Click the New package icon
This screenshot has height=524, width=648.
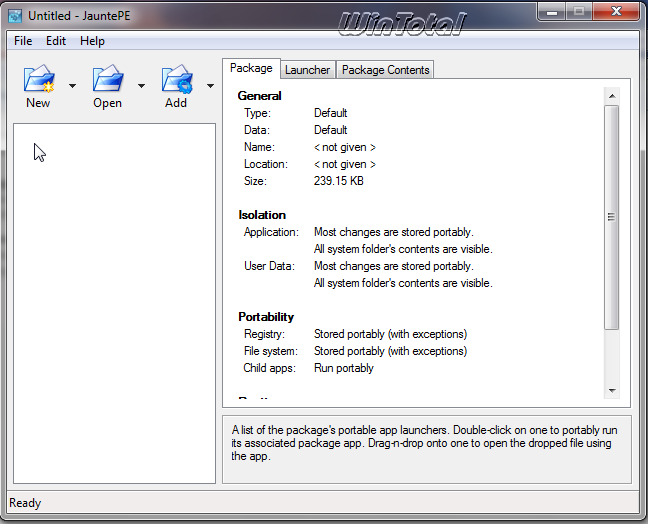39,78
